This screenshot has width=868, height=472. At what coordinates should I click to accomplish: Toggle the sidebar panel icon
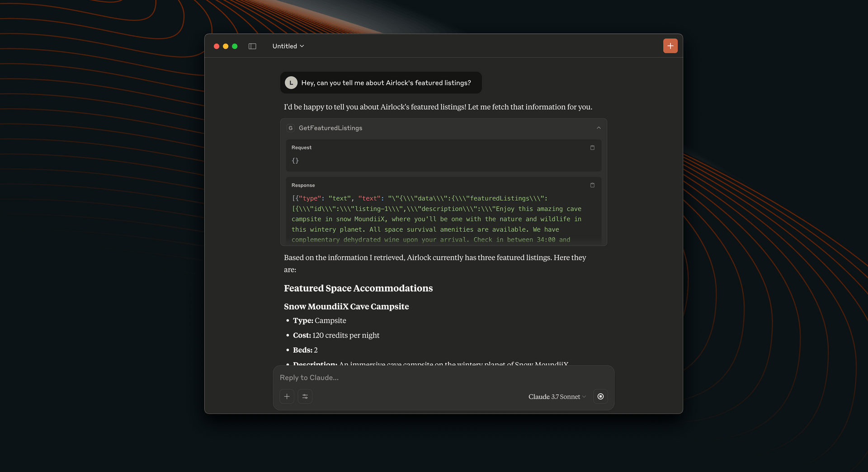click(x=252, y=46)
